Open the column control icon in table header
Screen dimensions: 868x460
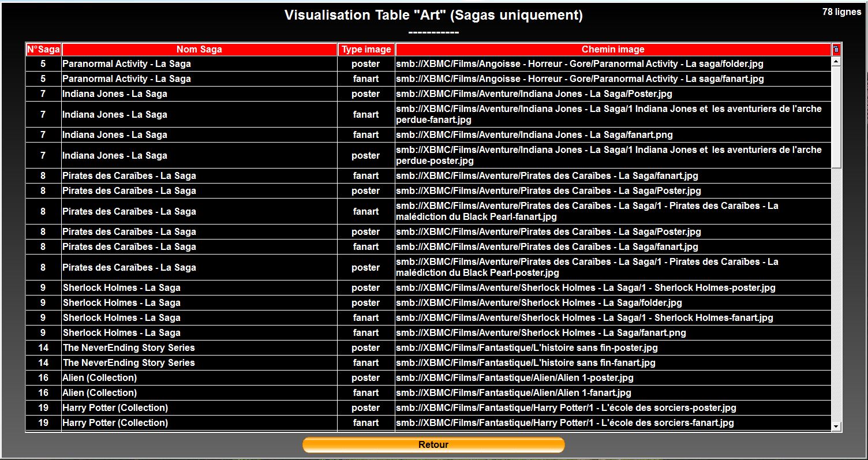pyautogui.click(x=836, y=50)
